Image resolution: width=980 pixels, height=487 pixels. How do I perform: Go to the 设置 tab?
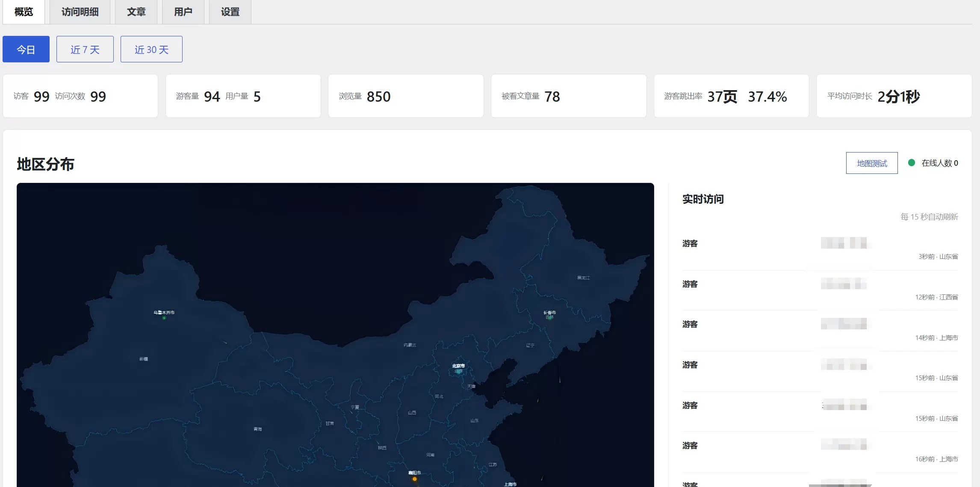[x=230, y=12]
